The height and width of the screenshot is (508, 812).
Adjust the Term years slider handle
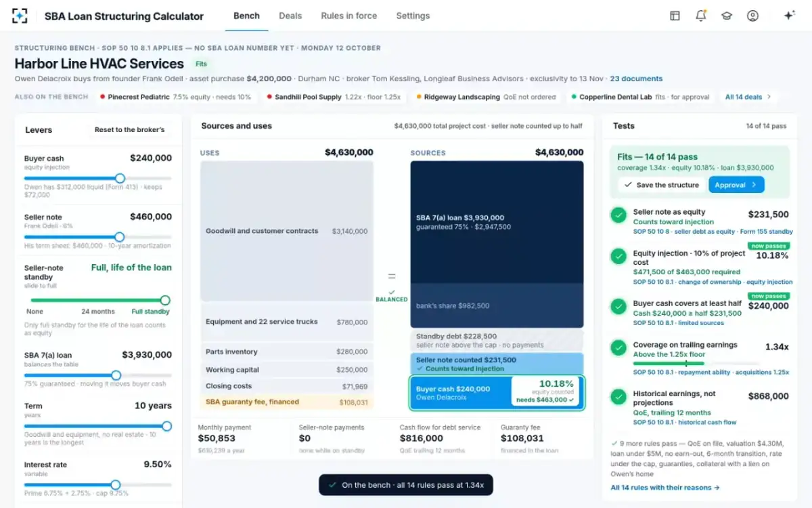tap(166, 426)
